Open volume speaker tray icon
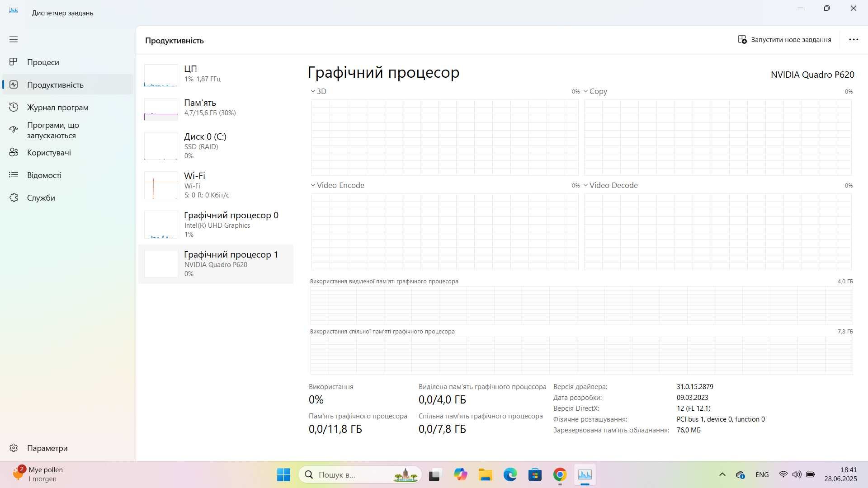The height and width of the screenshot is (488, 868). click(x=797, y=475)
